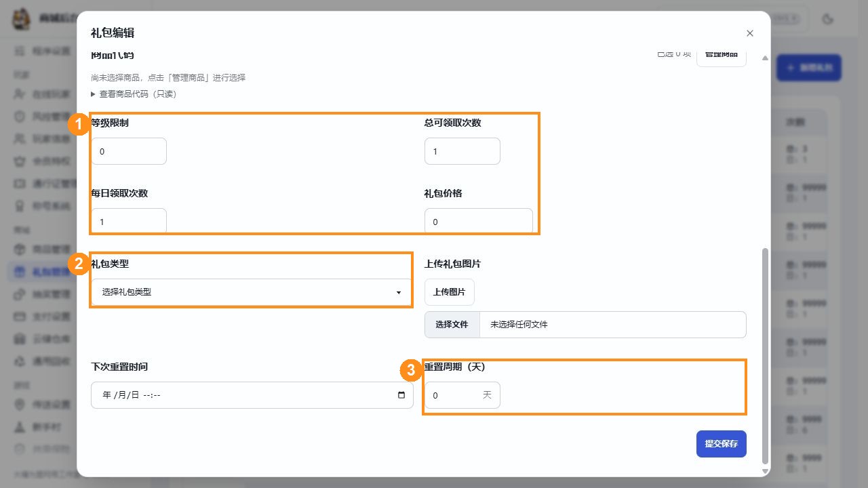The width and height of the screenshot is (868, 488).
Task: Focus the 下次重置时间 date-time field
Action: click(252, 395)
